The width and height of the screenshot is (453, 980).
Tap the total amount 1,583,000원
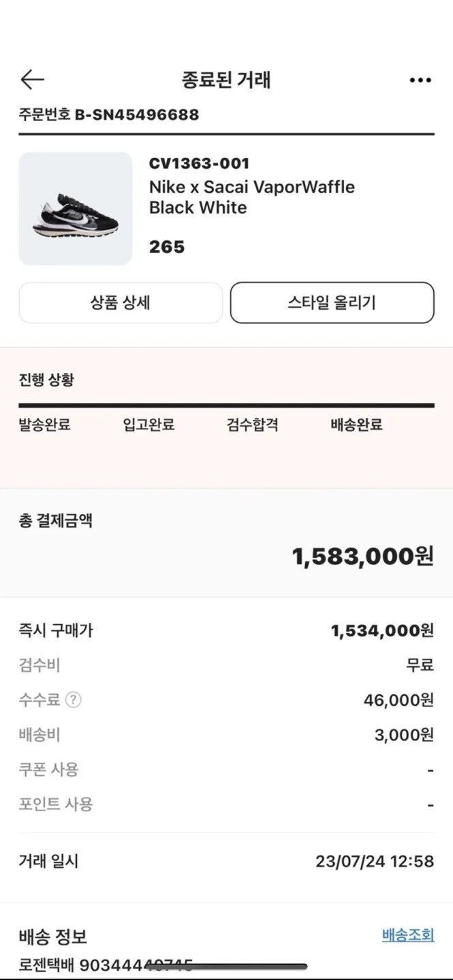[x=363, y=557]
